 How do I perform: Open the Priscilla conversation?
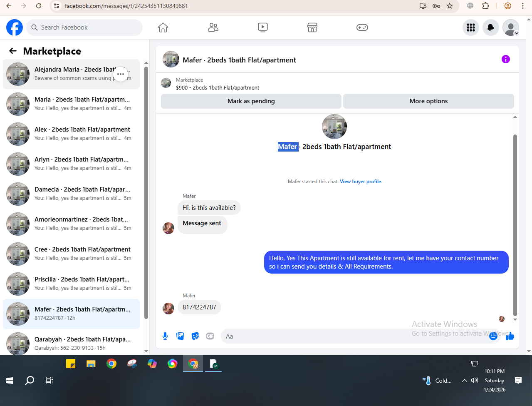(x=72, y=284)
